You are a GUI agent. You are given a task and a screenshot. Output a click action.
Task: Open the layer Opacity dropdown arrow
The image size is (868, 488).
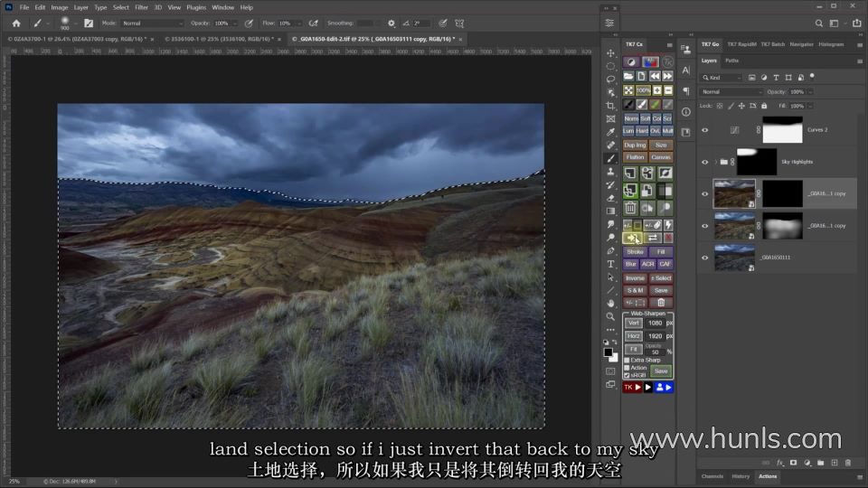tap(810, 92)
